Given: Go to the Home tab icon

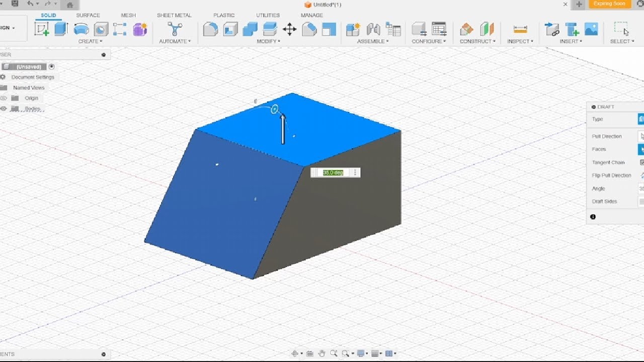Looking at the screenshot, I should (x=70, y=5).
